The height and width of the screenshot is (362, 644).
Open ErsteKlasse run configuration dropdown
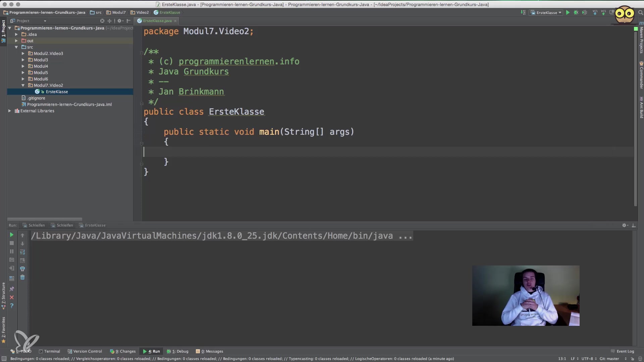pyautogui.click(x=546, y=12)
